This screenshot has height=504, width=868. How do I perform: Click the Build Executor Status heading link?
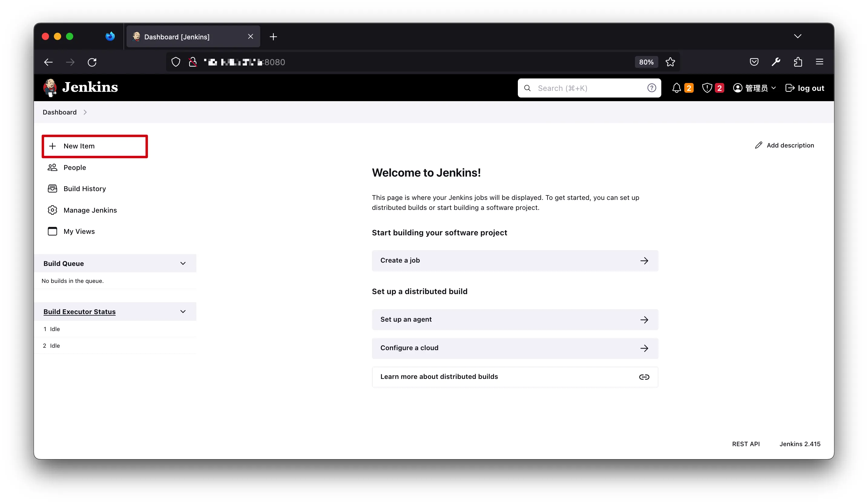(80, 312)
